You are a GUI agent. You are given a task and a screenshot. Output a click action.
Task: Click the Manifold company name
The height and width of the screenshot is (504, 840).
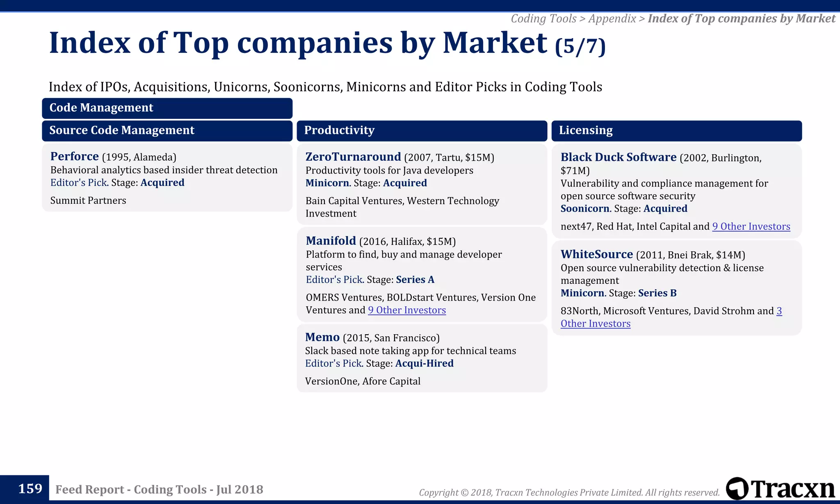331,241
